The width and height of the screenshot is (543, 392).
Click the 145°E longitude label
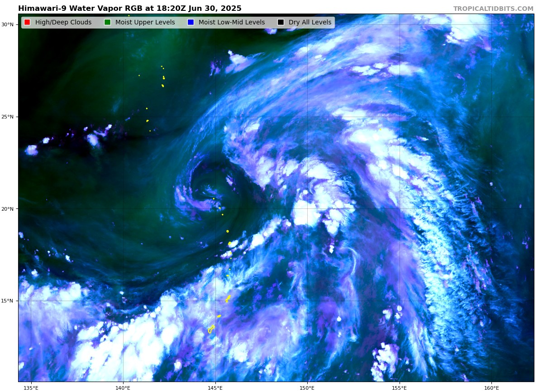click(x=215, y=387)
